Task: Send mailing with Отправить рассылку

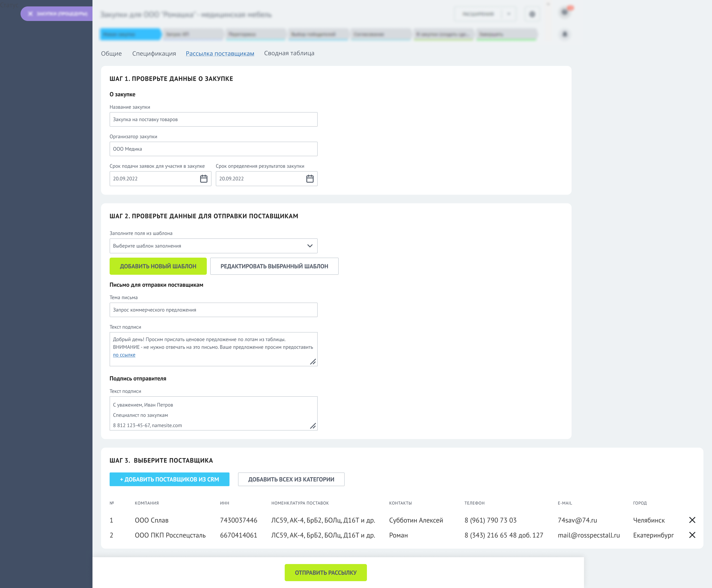Action: click(325, 572)
